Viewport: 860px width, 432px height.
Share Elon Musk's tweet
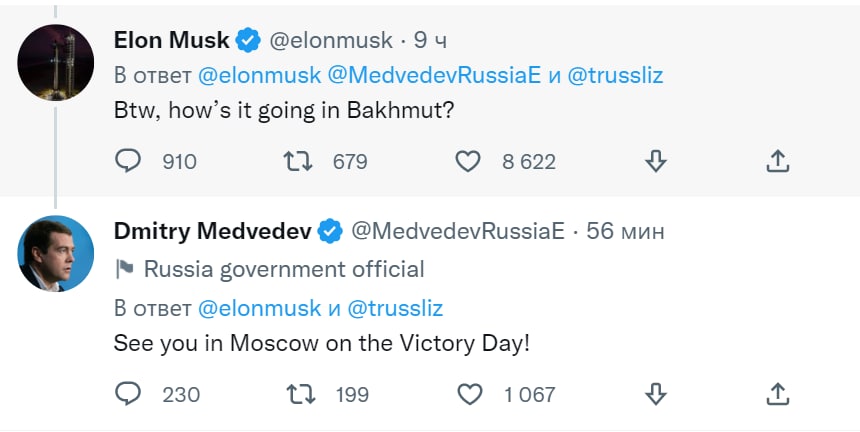[x=779, y=161]
